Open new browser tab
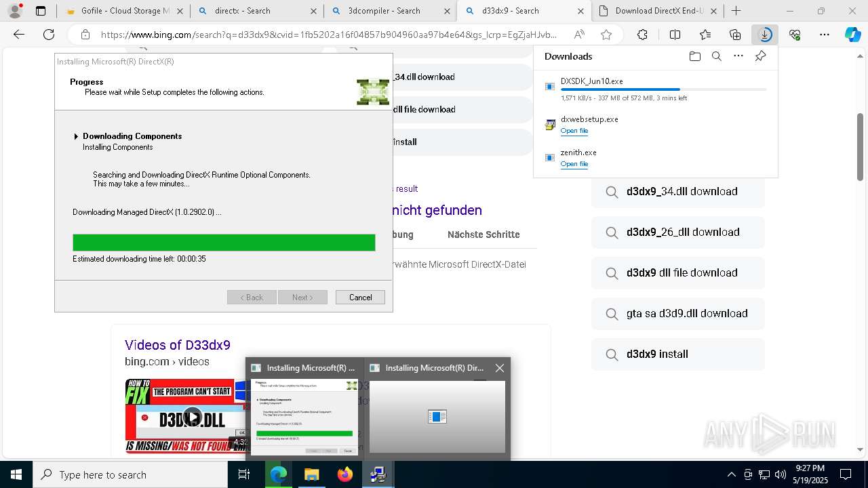The image size is (868, 488). pyautogui.click(x=736, y=11)
